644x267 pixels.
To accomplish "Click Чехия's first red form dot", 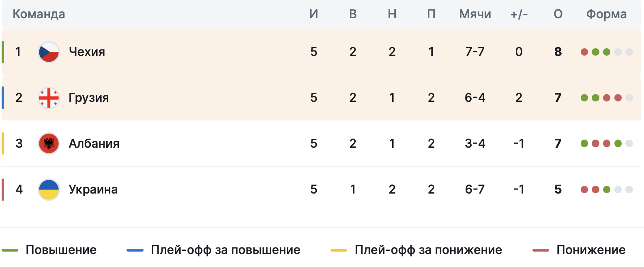I will pos(584,52).
